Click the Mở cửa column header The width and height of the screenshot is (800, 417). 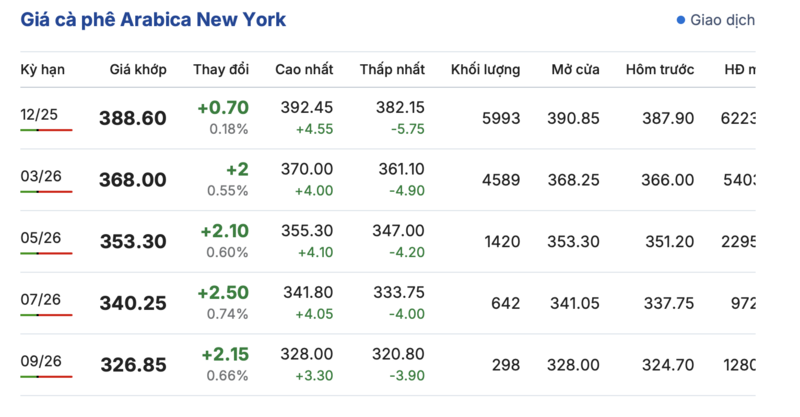[x=575, y=69]
